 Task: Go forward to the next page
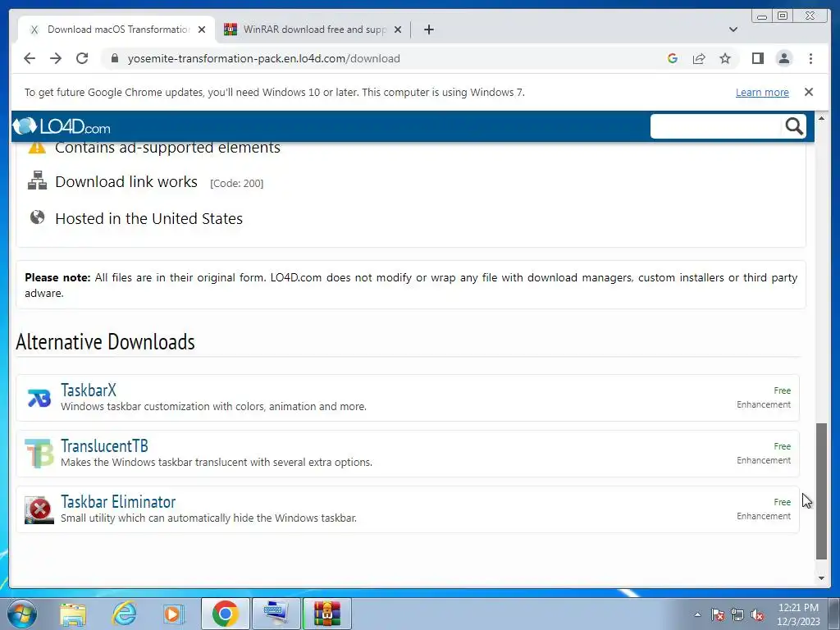[x=56, y=58]
